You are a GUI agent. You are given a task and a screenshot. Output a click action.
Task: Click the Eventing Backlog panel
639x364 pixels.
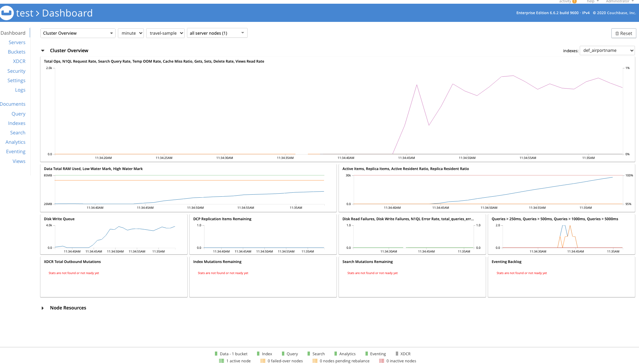(x=562, y=277)
